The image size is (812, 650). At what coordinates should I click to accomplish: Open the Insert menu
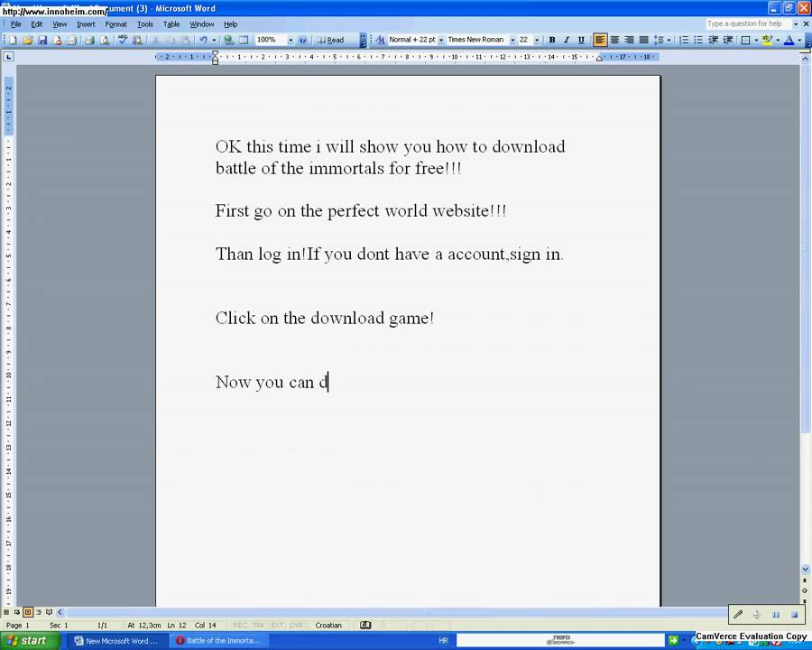pyautogui.click(x=86, y=23)
